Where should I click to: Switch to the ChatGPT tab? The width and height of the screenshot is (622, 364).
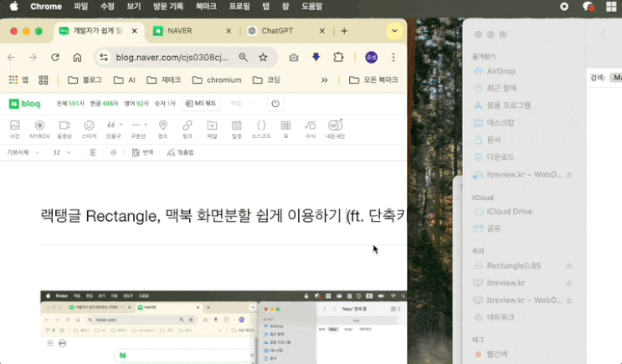(285, 31)
